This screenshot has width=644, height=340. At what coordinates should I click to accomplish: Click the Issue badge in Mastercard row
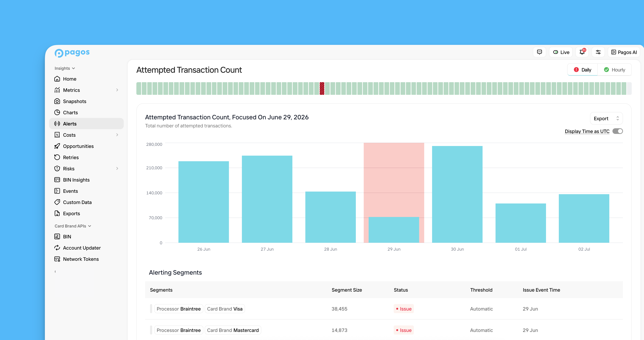point(404,330)
